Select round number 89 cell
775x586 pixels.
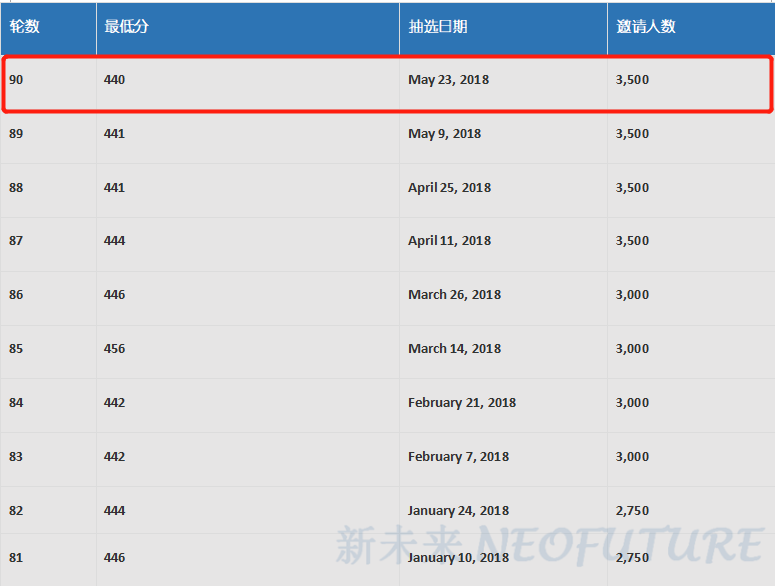click(x=17, y=134)
